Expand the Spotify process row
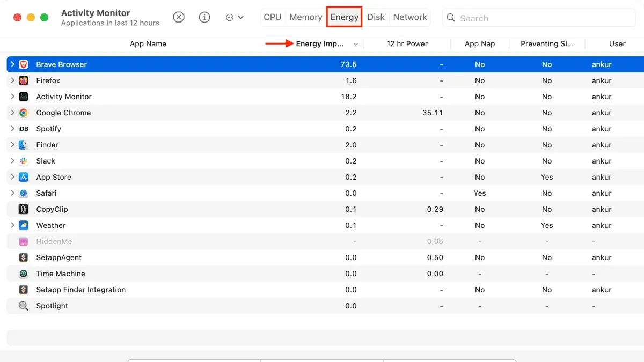Viewport: 644px width, 362px height. (x=12, y=129)
